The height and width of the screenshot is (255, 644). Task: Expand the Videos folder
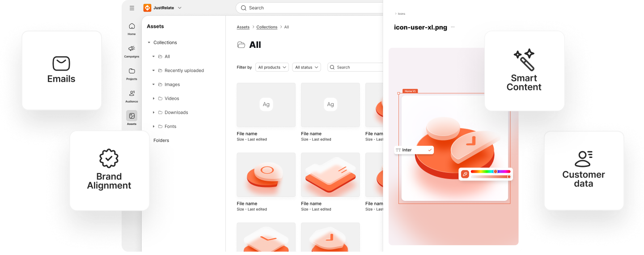[154, 98]
